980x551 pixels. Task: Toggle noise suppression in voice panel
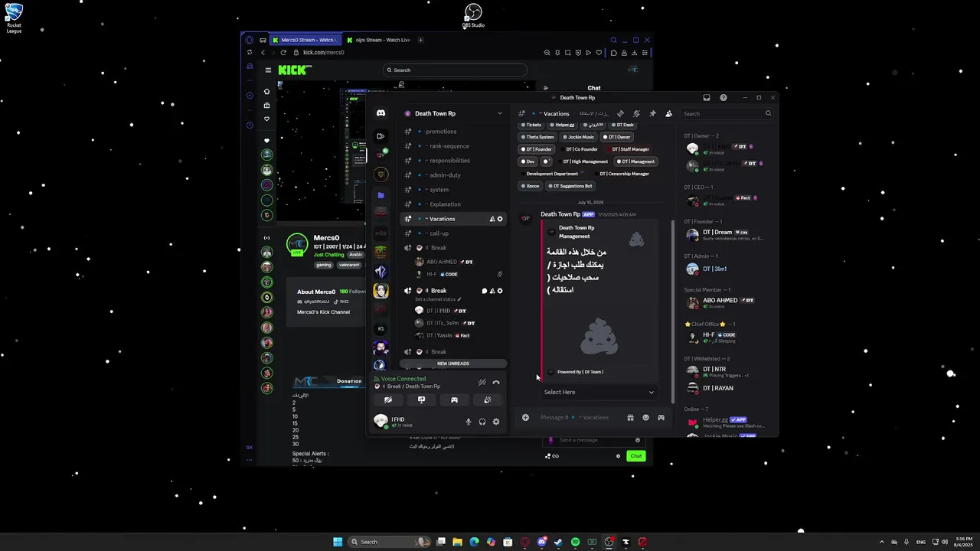(x=482, y=382)
